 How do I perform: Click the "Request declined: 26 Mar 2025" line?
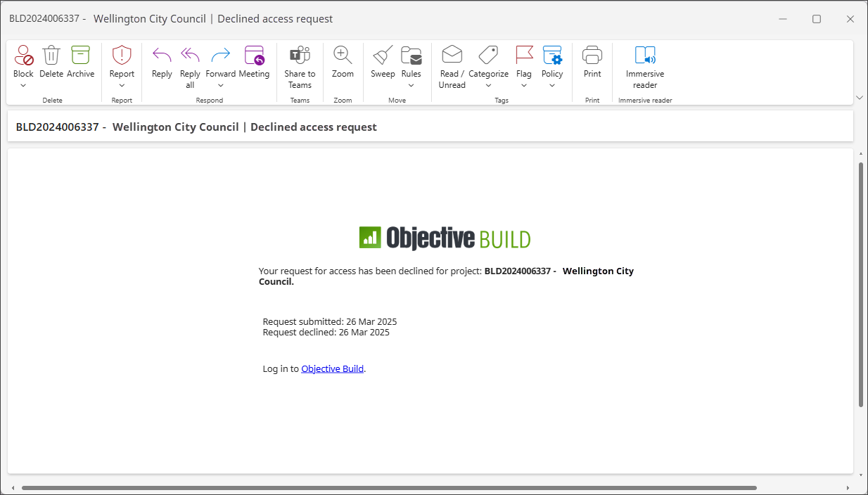coord(326,333)
